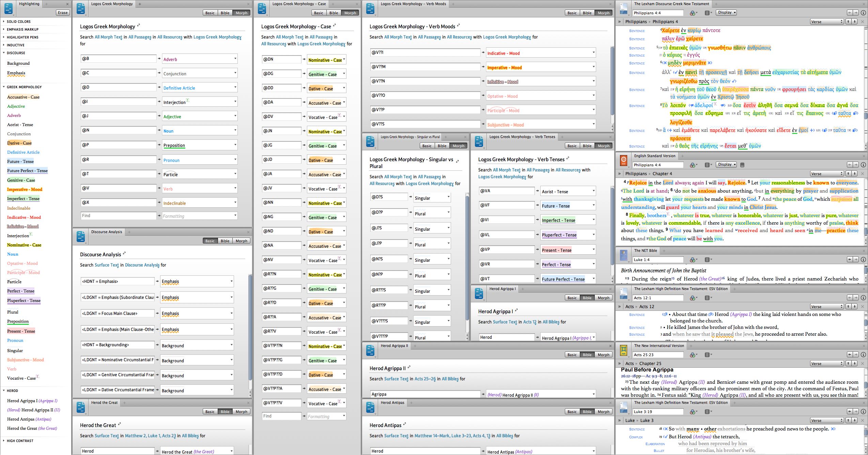Expand contents pane with » in Lexham Discourse panel
868x455 pixels.
click(619, 22)
